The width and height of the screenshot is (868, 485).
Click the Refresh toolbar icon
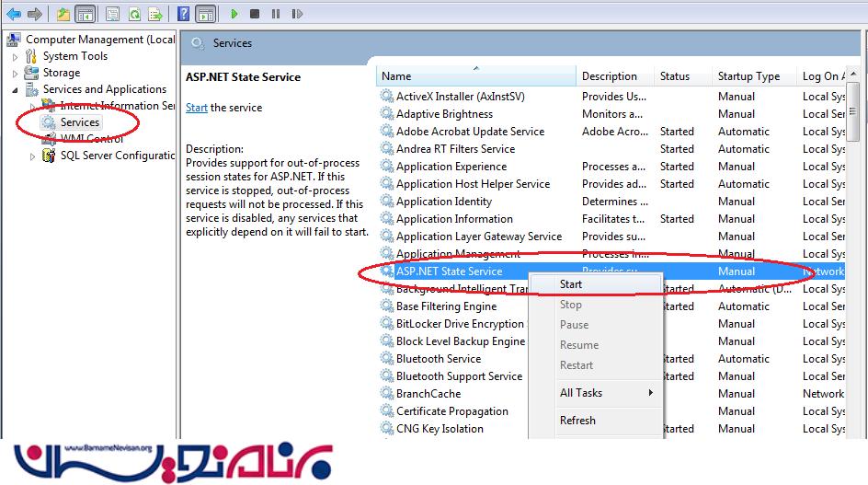pos(135,14)
